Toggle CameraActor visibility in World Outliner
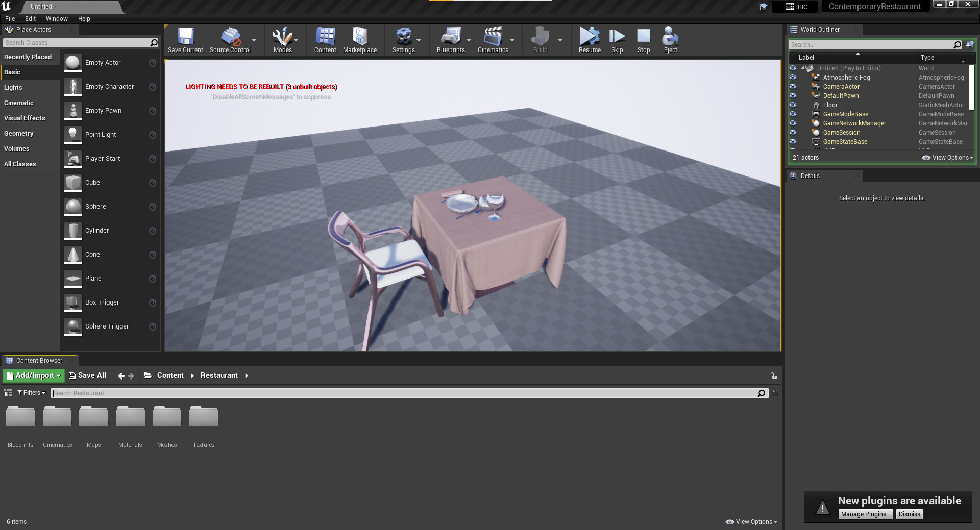 [x=793, y=86]
